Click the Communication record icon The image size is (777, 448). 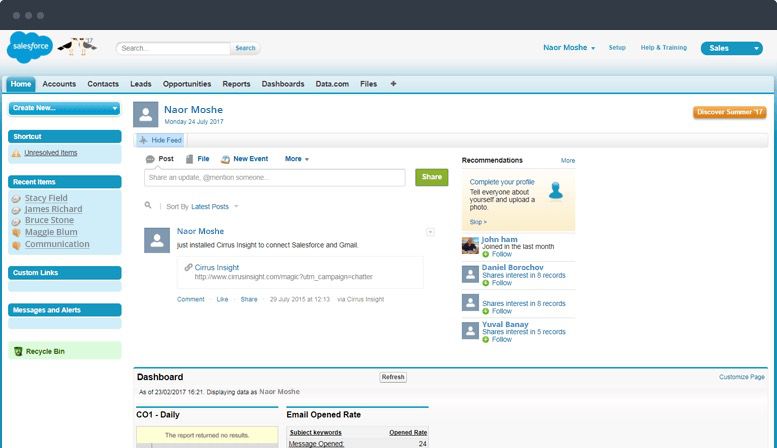coord(16,245)
